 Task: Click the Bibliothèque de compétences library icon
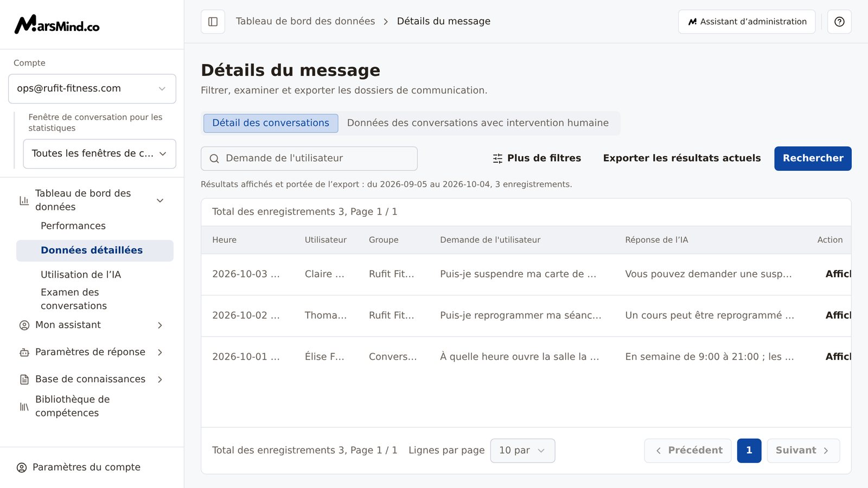[24, 406]
